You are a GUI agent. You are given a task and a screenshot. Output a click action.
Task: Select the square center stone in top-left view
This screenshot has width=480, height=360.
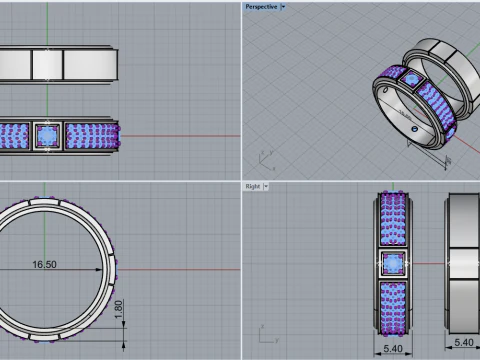tap(48, 136)
